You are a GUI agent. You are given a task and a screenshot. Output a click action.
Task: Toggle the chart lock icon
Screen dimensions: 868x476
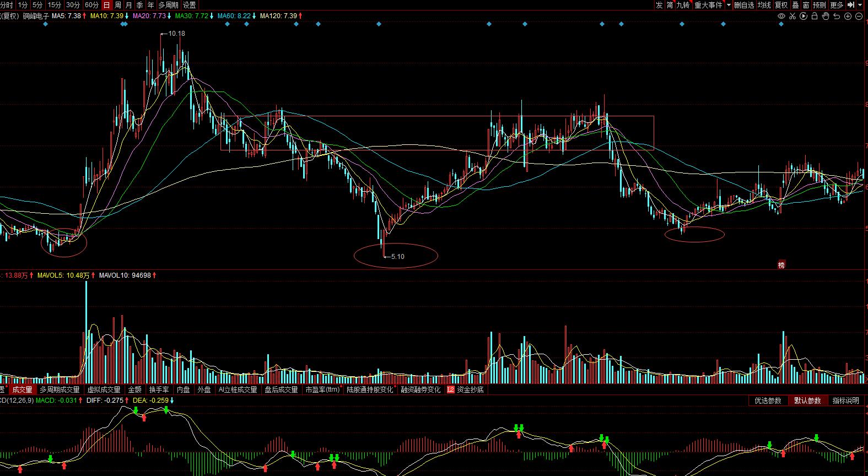(x=815, y=17)
